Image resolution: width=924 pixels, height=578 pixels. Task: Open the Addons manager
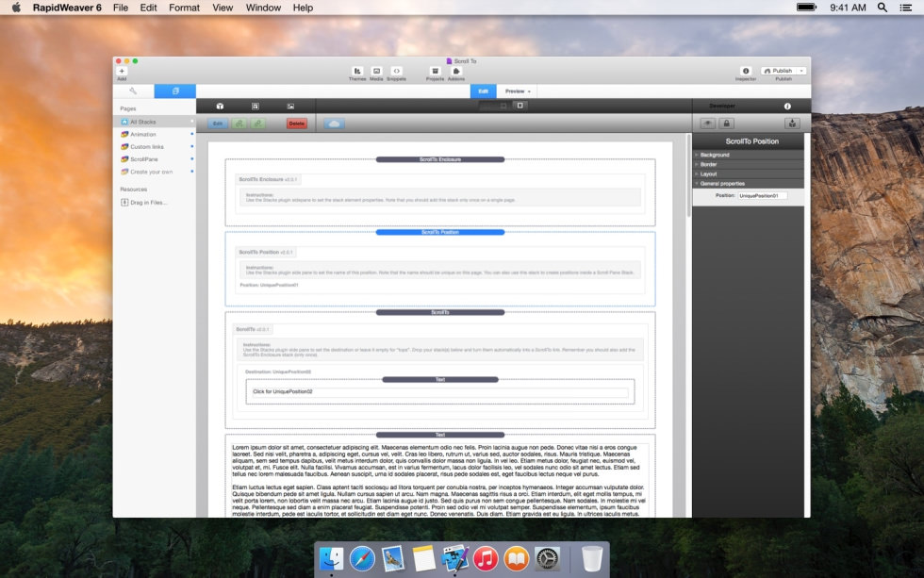456,72
